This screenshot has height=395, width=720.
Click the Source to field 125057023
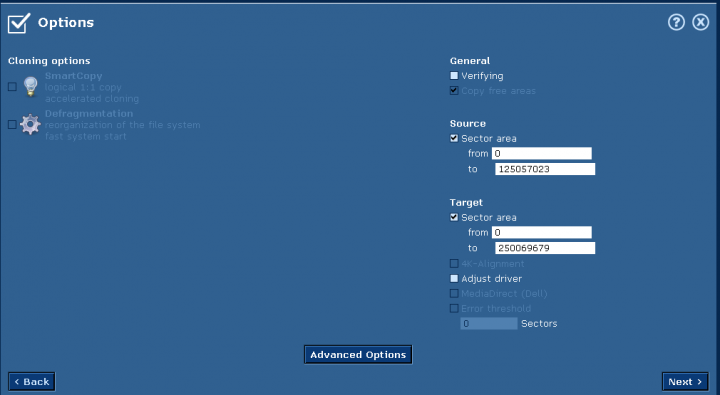[x=545, y=169]
